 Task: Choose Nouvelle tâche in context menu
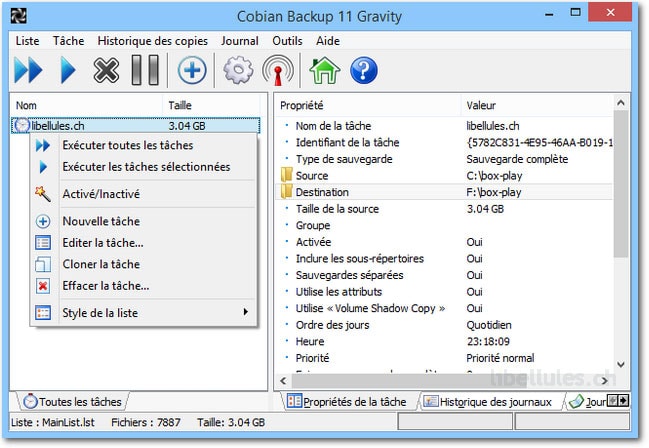pyautogui.click(x=144, y=222)
